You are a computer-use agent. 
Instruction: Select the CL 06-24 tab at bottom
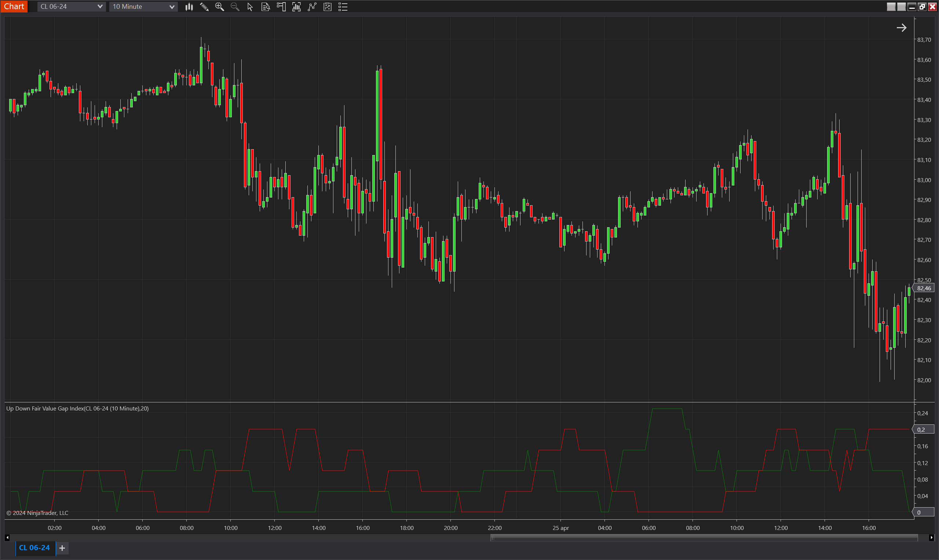34,548
